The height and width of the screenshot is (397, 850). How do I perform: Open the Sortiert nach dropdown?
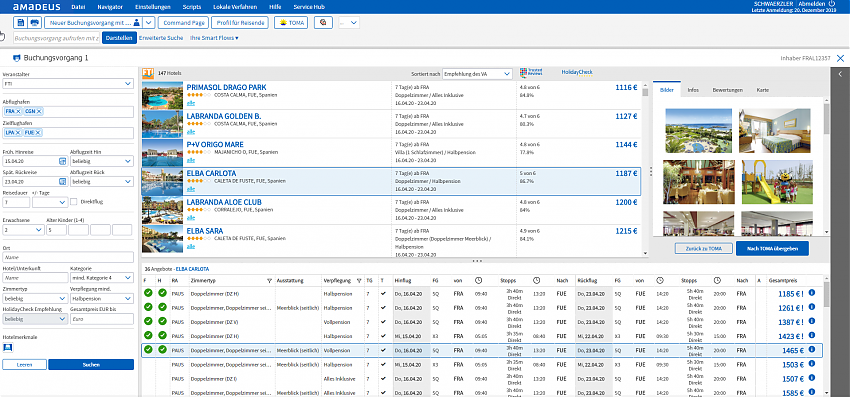(477, 73)
